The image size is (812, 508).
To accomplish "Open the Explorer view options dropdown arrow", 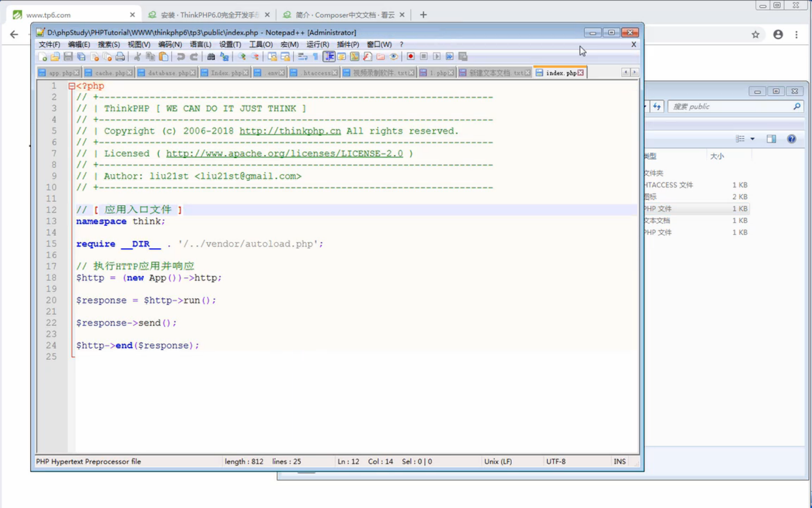I will pyautogui.click(x=753, y=139).
